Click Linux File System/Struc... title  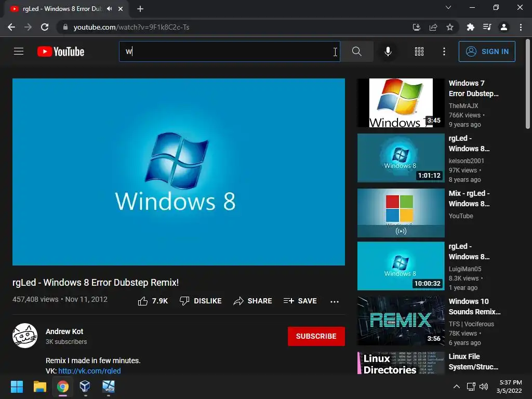(x=474, y=362)
